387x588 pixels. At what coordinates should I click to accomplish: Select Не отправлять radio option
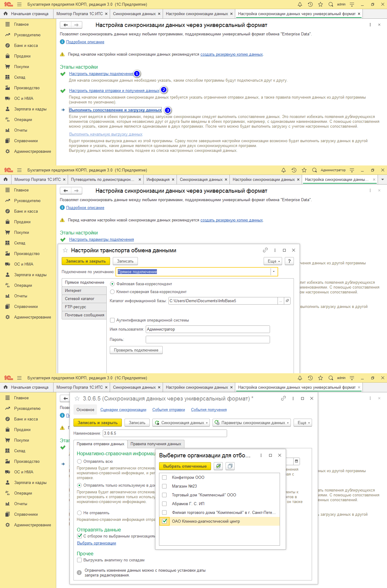tap(80, 513)
